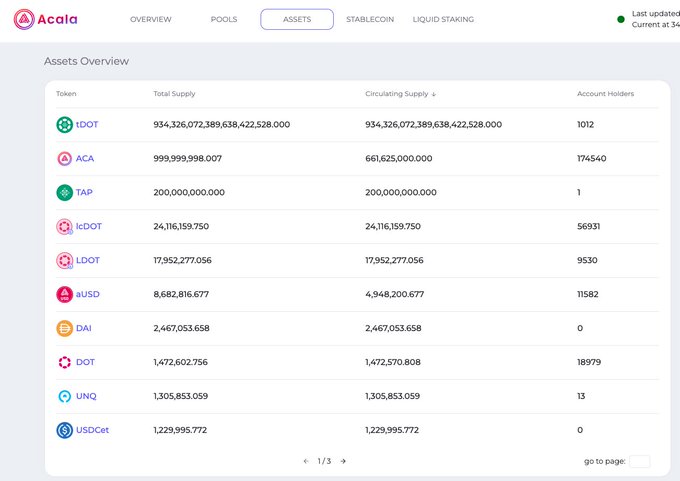
Task: Select aUSD account holders 11582
Action: pos(588,294)
